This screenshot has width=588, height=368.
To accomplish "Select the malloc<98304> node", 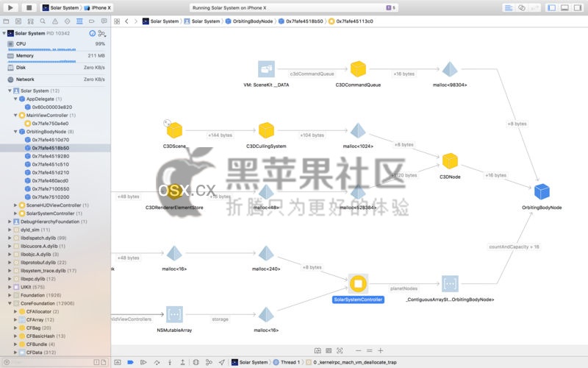I will click(450, 69).
